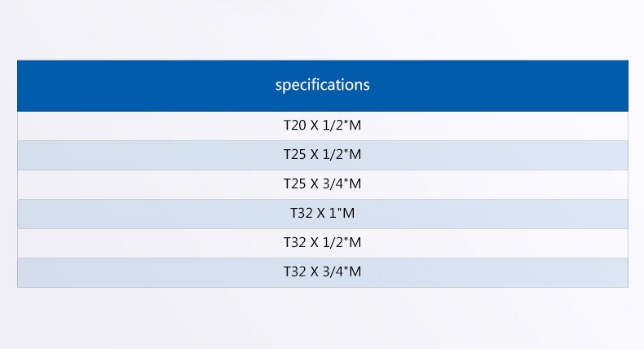Click the specifications table header

pos(323,86)
